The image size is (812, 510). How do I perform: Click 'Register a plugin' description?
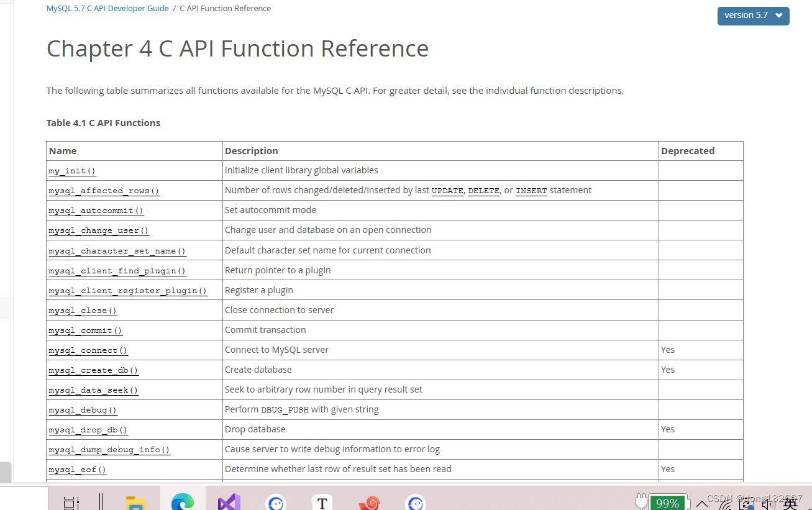[259, 290]
